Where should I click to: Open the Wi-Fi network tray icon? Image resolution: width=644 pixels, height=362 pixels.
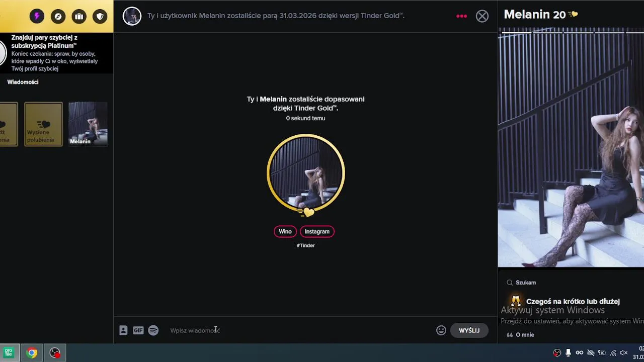pyautogui.click(x=613, y=353)
